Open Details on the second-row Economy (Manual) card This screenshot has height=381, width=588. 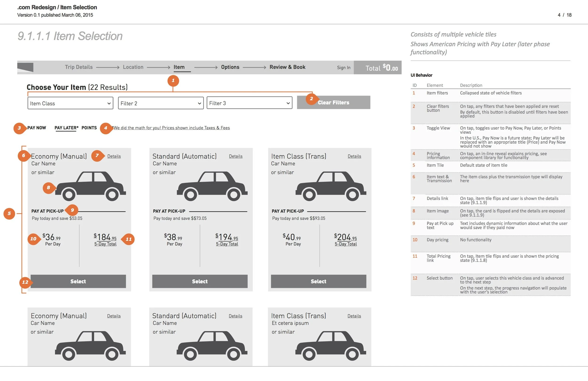tap(114, 316)
